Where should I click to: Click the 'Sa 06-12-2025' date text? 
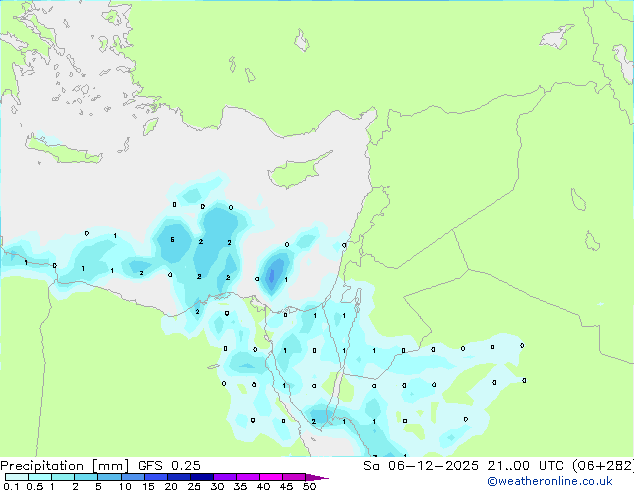point(421,466)
